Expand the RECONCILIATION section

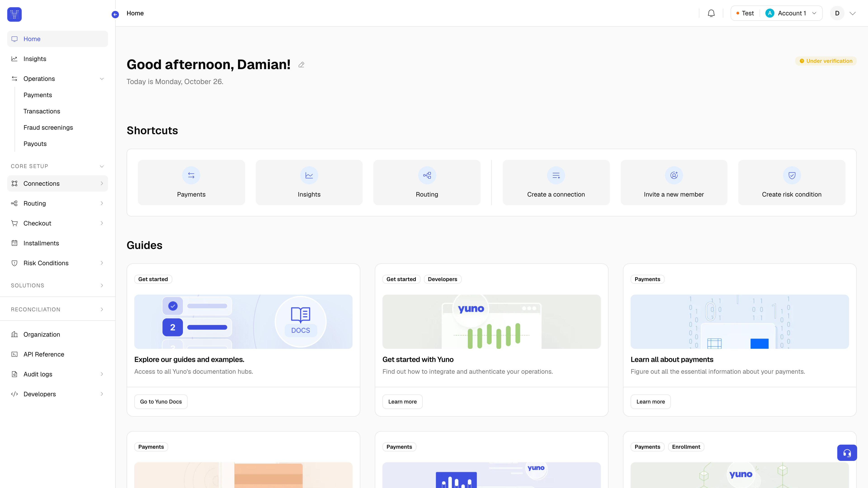click(102, 310)
